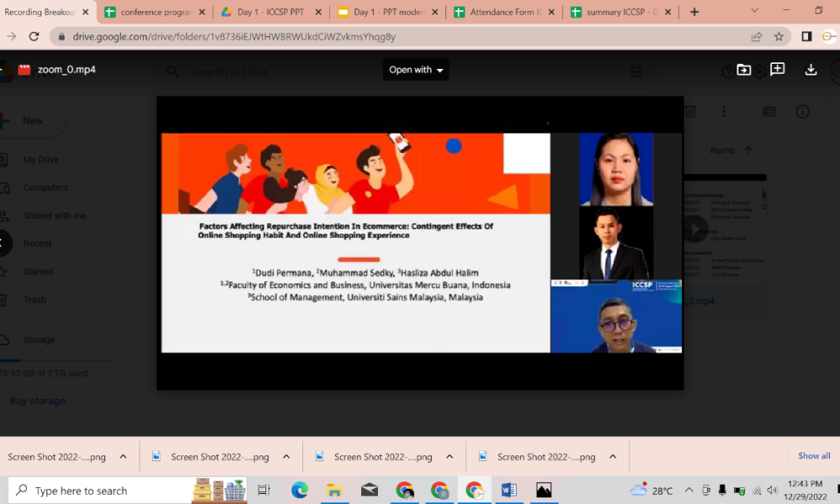Click the microphone icon in system tray
840x504 pixels.
722,490
